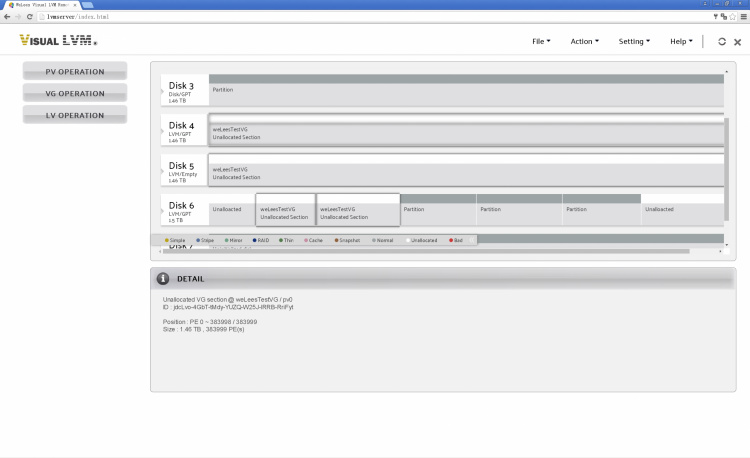Expand the Setting dropdown menu
Image resolution: width=750 pixels, height=458 pixels.
coord(634,41)
